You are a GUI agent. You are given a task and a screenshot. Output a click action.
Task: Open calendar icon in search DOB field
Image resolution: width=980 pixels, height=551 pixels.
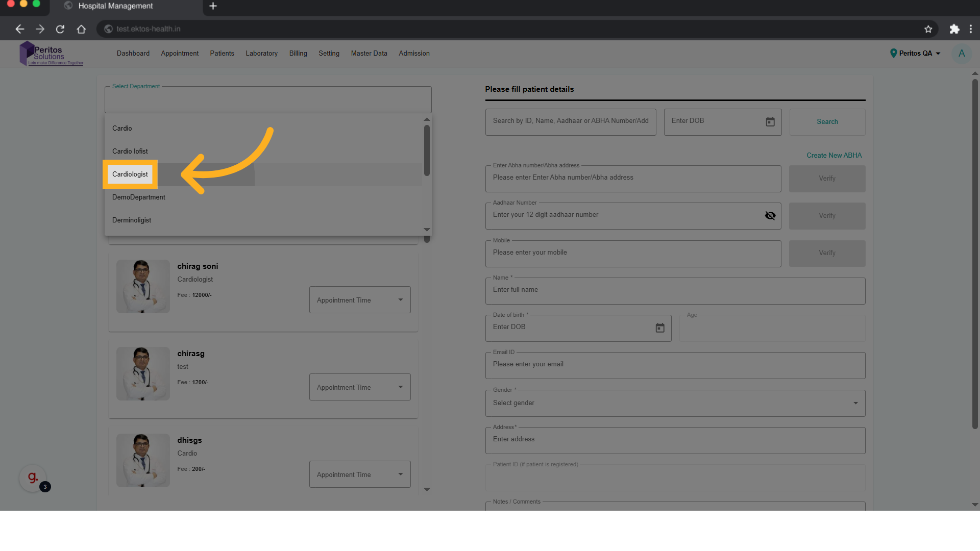point(770,122)
